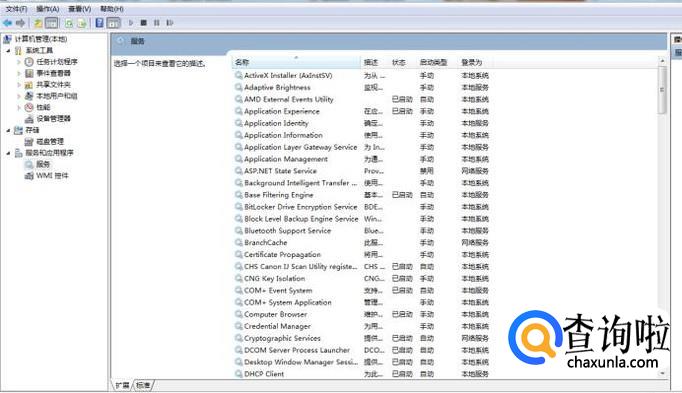Toggle the Show/Hide Action Pane toolbar icon
682x393 pixels.
pos(113,23)
